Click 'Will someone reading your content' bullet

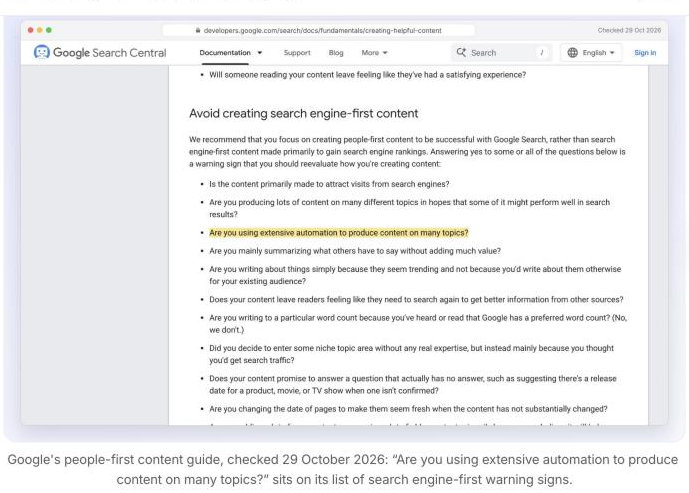click(x=367, y=75)
